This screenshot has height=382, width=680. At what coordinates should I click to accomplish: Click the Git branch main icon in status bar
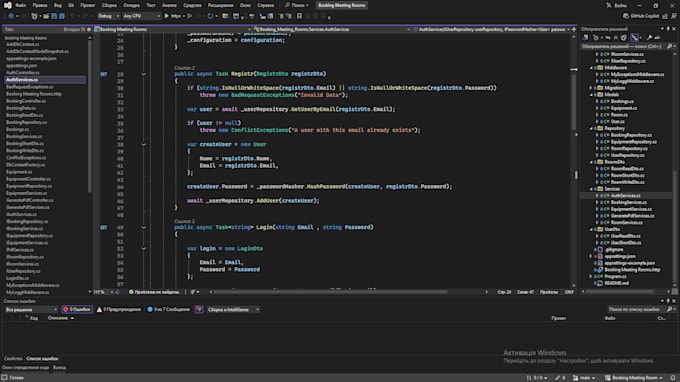coord(575,378)
